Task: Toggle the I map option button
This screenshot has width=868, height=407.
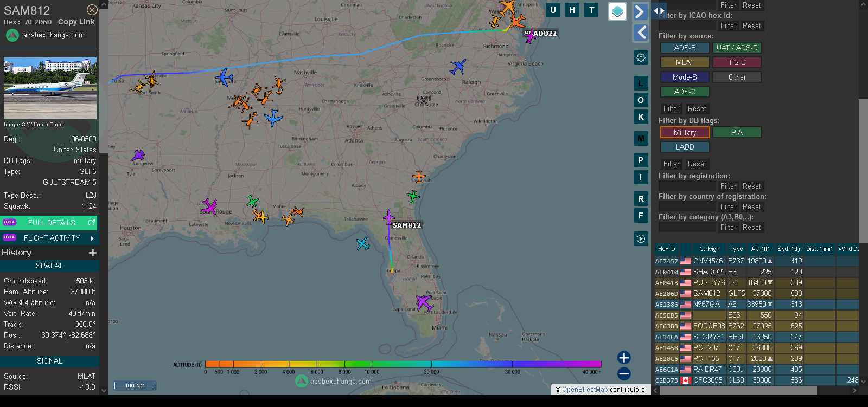Action: tap(641, 177)
